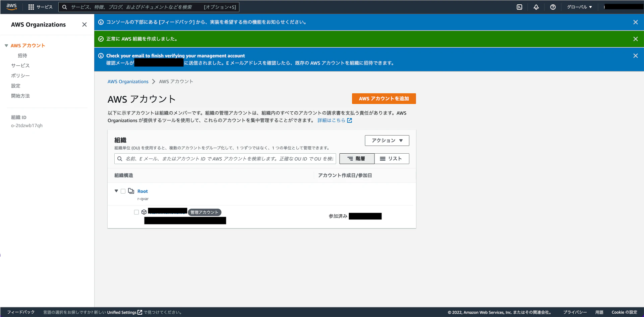Click the external link icon beside 詳細はこちら
This screenshot has width=644, height=317.
pos(350,120)
